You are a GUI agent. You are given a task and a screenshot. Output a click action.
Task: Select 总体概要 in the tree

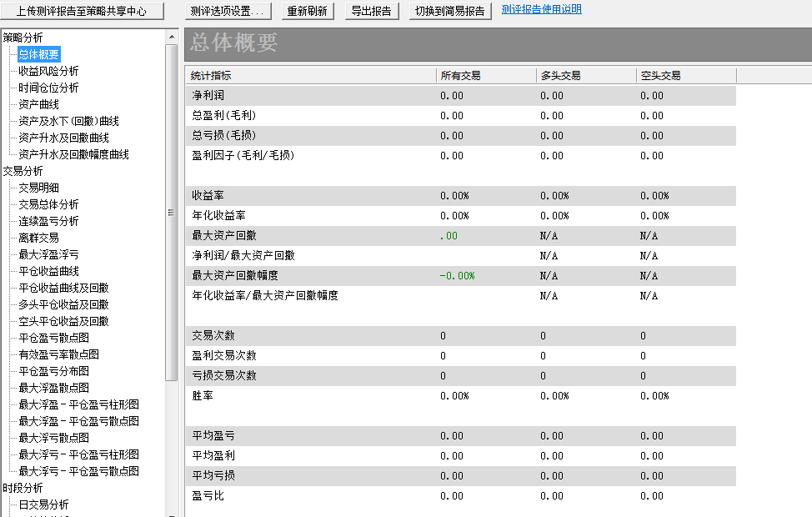pos(39,54)
